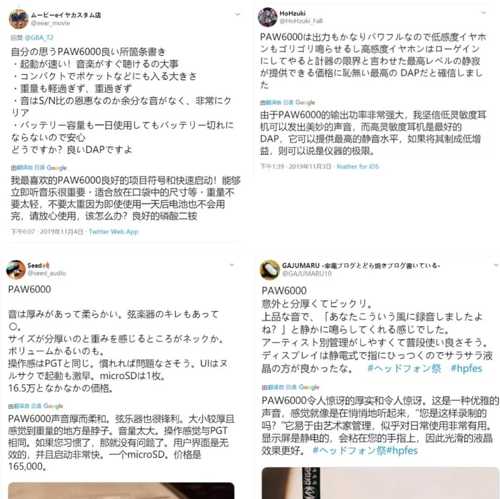Click the feather for iOS source link
Viewport: 500px width, 499px height.
coord(358,166)
